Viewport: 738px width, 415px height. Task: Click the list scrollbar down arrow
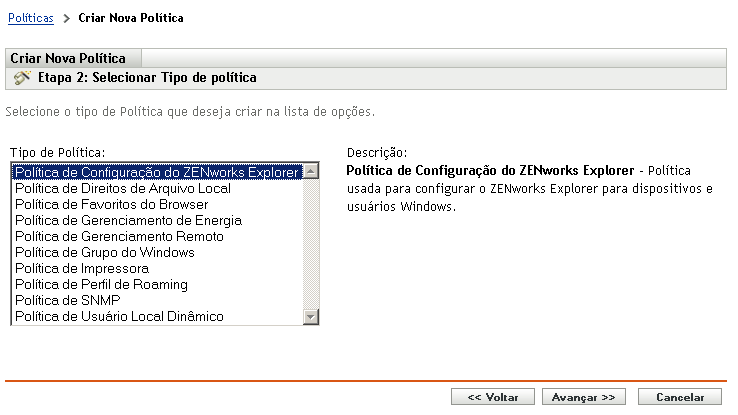(x=311, y=316)
